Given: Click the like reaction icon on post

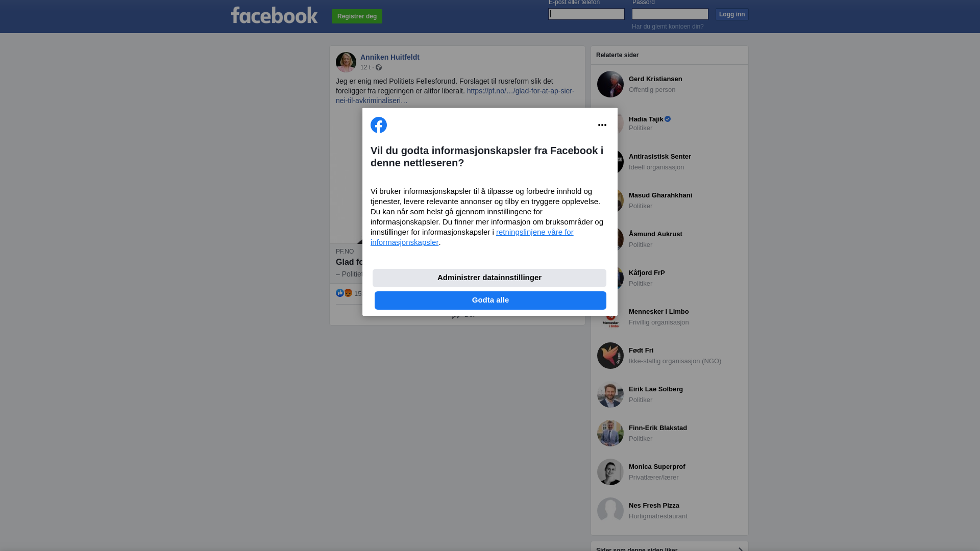Looking at the screenshot, I should (340, 293).
